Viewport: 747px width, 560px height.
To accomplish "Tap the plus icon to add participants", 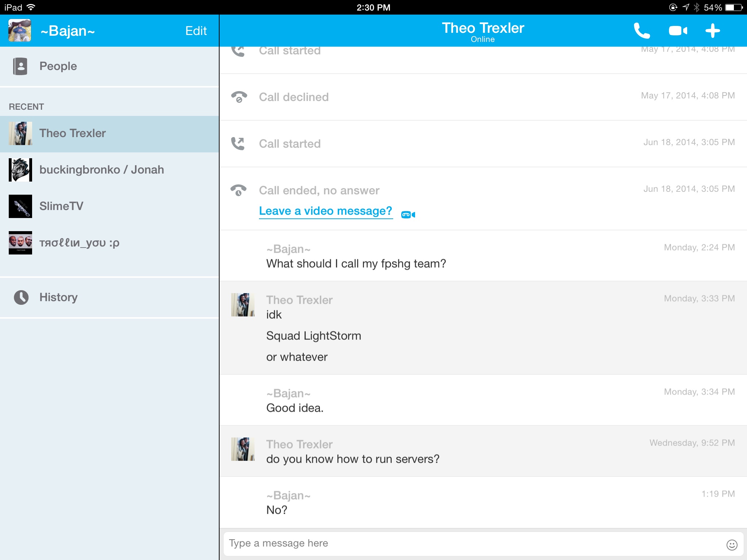I will (712, 31).
